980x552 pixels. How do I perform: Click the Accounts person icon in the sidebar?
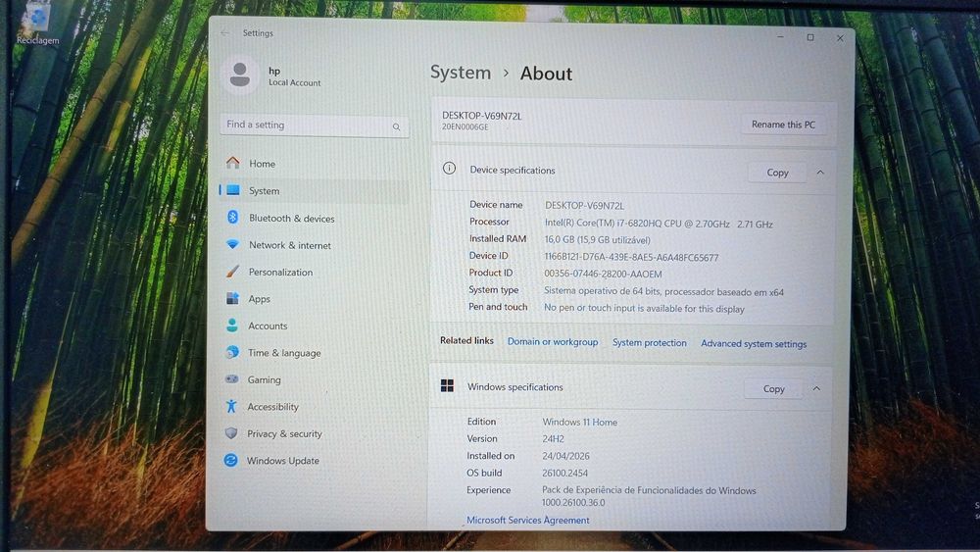tap(232, 326)
